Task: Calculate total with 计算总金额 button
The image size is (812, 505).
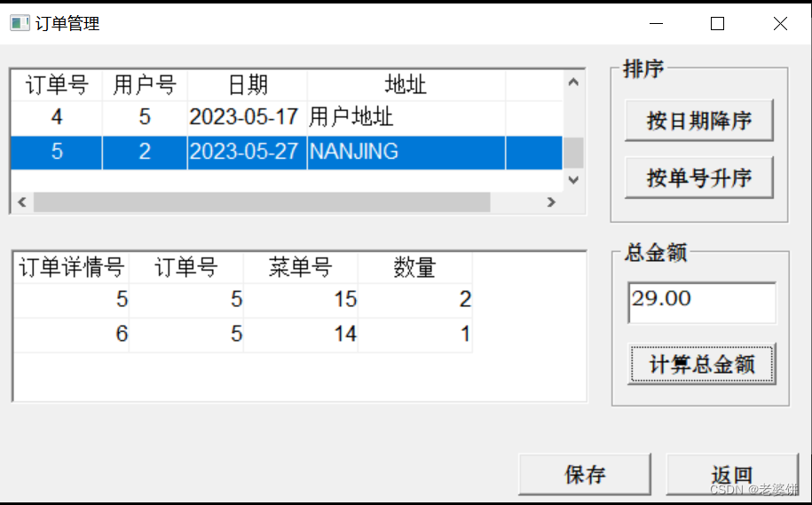Action: (701, 364)
